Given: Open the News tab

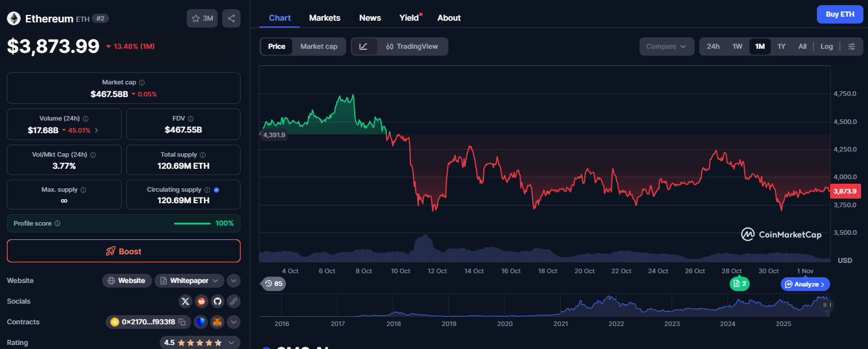Looking at the screenshot, I should 370,18.
